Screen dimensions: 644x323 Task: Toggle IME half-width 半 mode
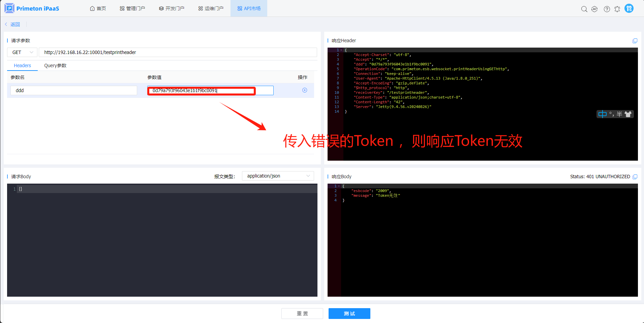[619, 114]
